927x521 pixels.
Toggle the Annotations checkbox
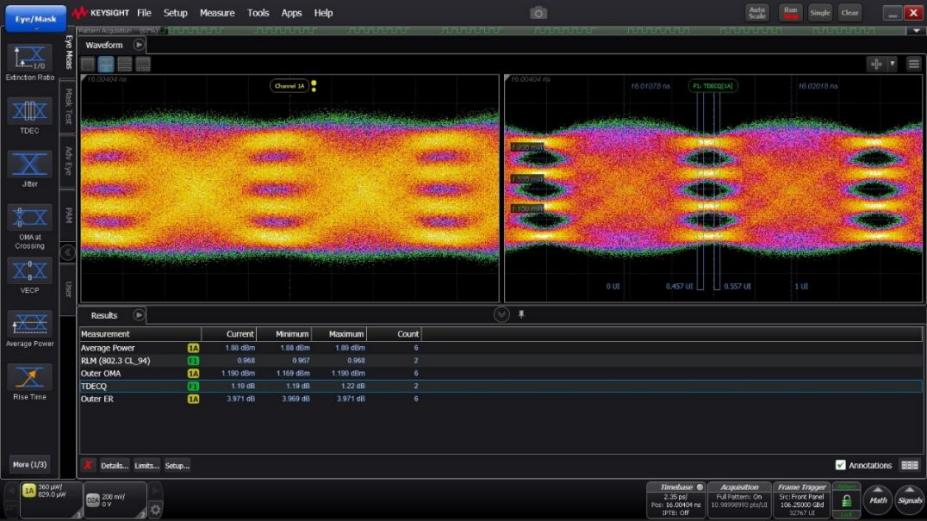pos(840,465)
